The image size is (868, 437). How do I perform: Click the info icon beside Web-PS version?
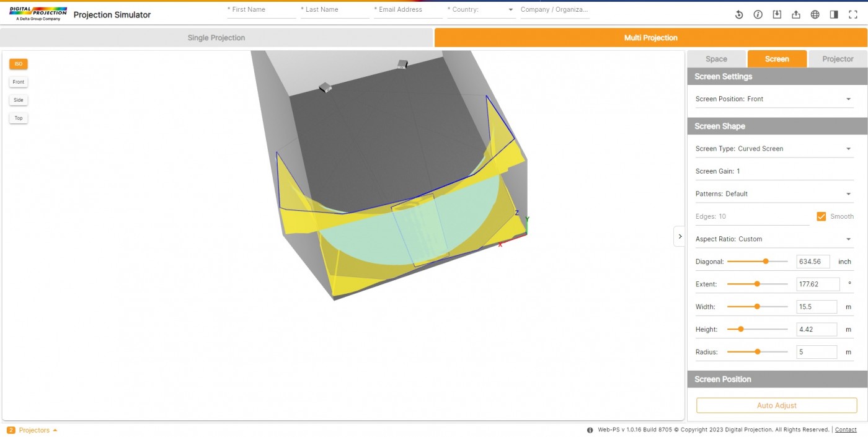click(590, 430)
